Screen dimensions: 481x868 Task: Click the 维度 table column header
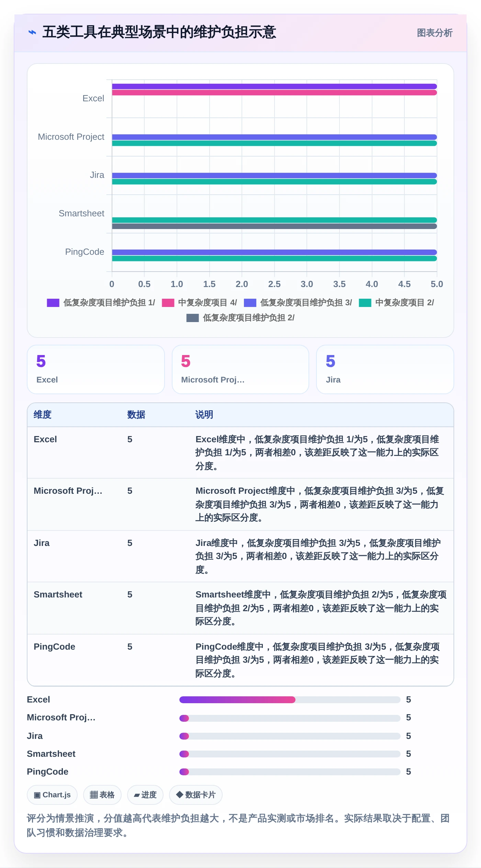tap(43, 415)
